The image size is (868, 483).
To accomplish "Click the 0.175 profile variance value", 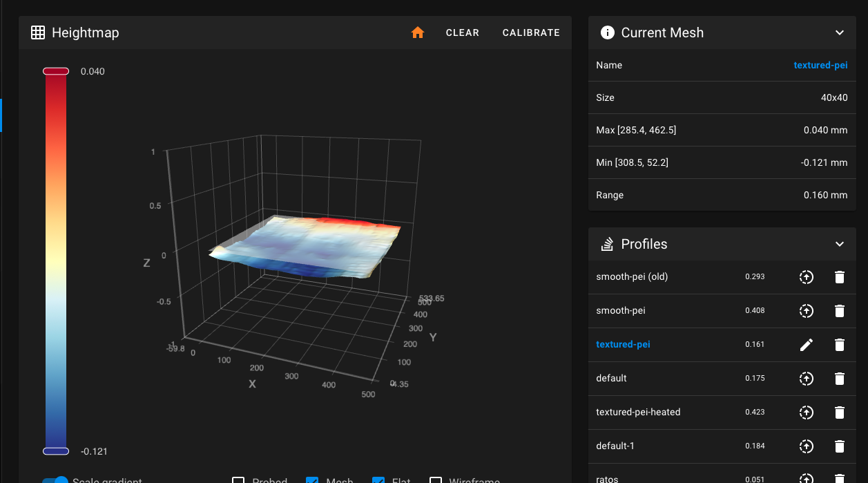I will point(755,378).
